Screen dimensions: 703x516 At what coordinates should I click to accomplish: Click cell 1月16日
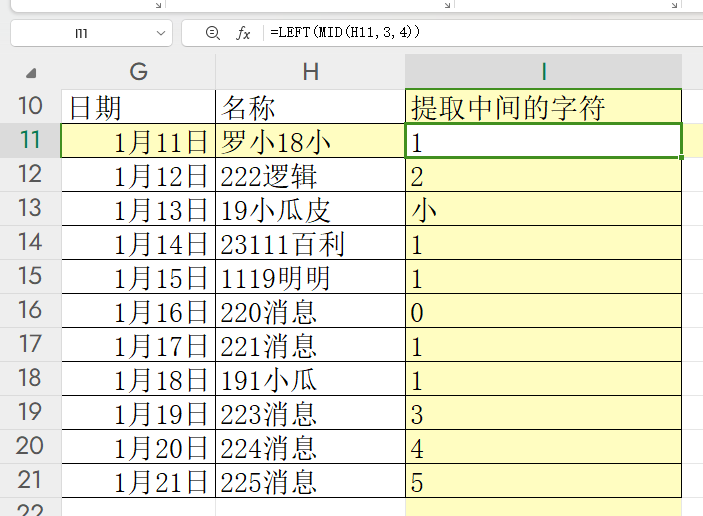click(x=139, y=311)
